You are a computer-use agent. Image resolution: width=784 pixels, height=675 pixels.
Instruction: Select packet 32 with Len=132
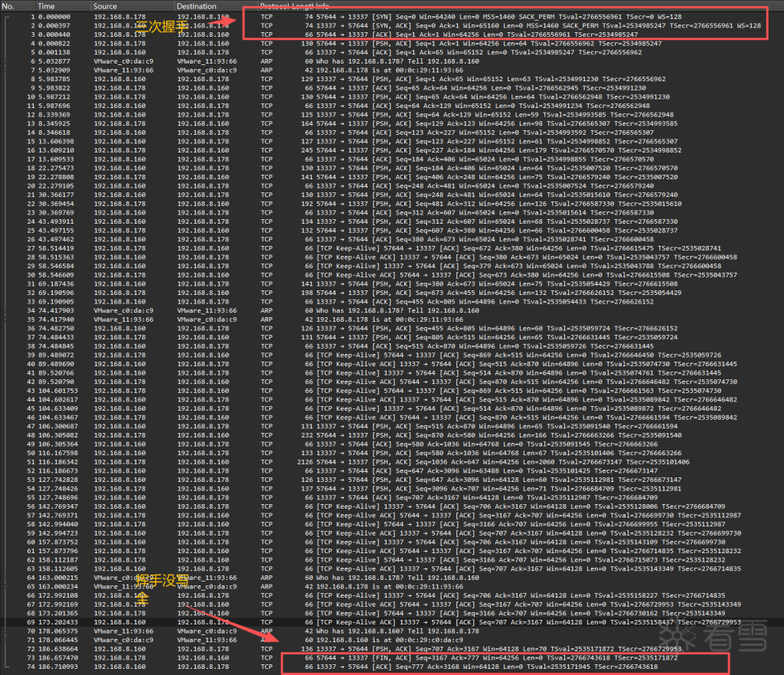coord(392,293)
